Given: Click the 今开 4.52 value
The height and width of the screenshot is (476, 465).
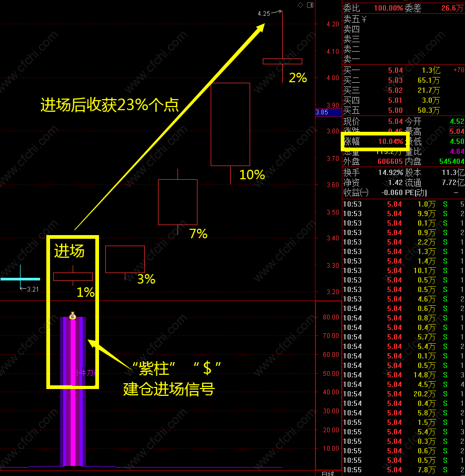Looking at the screenshot, I should coord(457,122).
